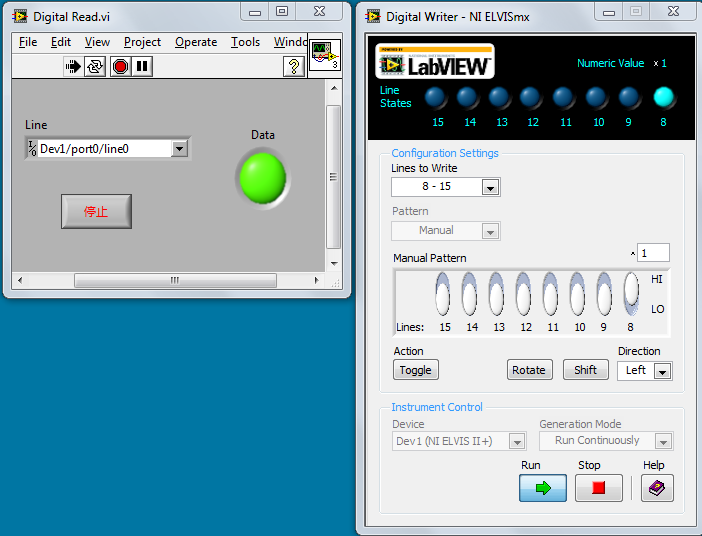Click the Pause icon in Digital Read toolbar
This screenshot has width=702, height=536.
[142, 67]
